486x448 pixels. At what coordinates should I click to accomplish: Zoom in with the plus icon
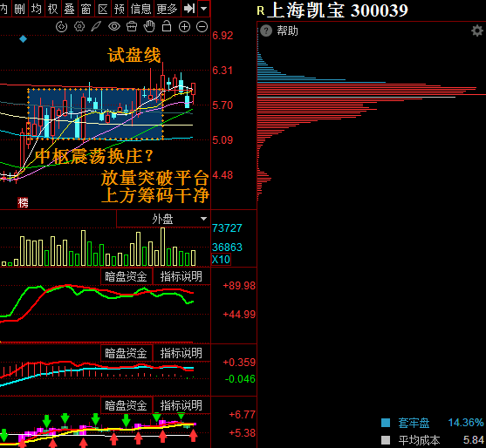184,27
